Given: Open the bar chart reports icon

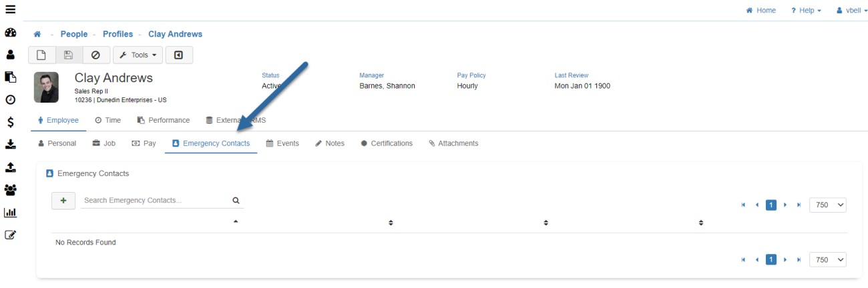Looking at the screenshot, I should pyautogui.click(x=10, y=213).
